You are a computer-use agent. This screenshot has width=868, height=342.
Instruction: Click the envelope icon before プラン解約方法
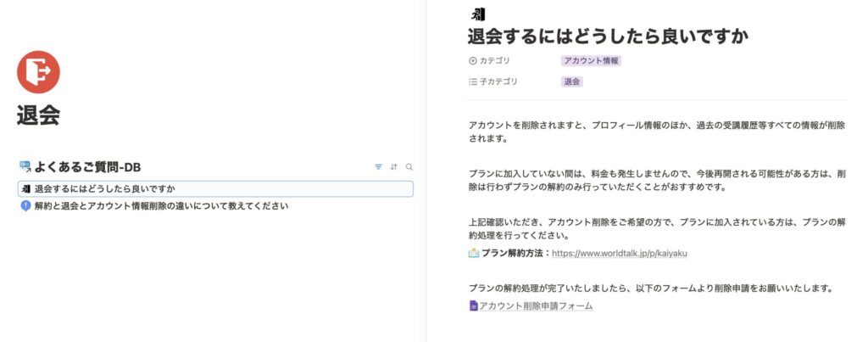474,253
